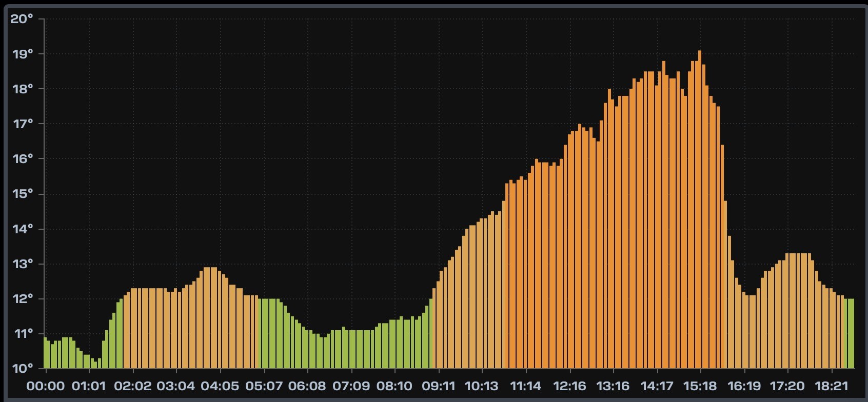The image size is (868, 402).
Task: Click the 11:14 time axis label
Action: click(525, 386)
